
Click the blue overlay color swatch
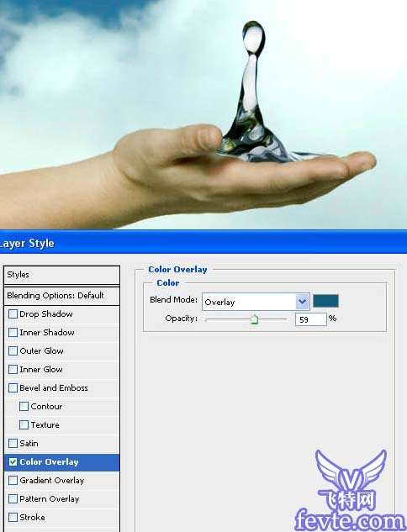[325, 301]
